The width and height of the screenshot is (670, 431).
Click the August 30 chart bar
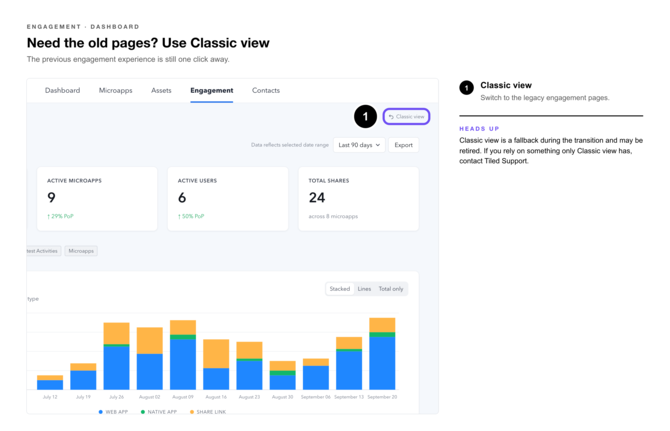click(x=282, y=375)
